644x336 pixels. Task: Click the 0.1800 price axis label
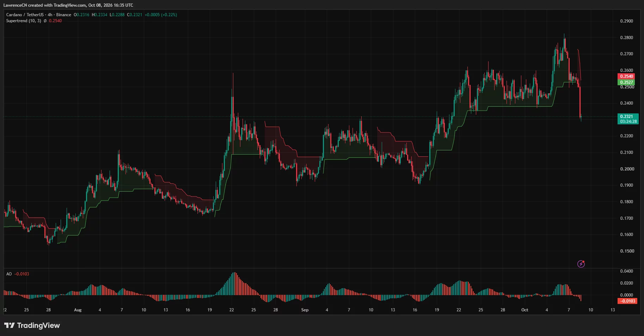click(626, 202)
